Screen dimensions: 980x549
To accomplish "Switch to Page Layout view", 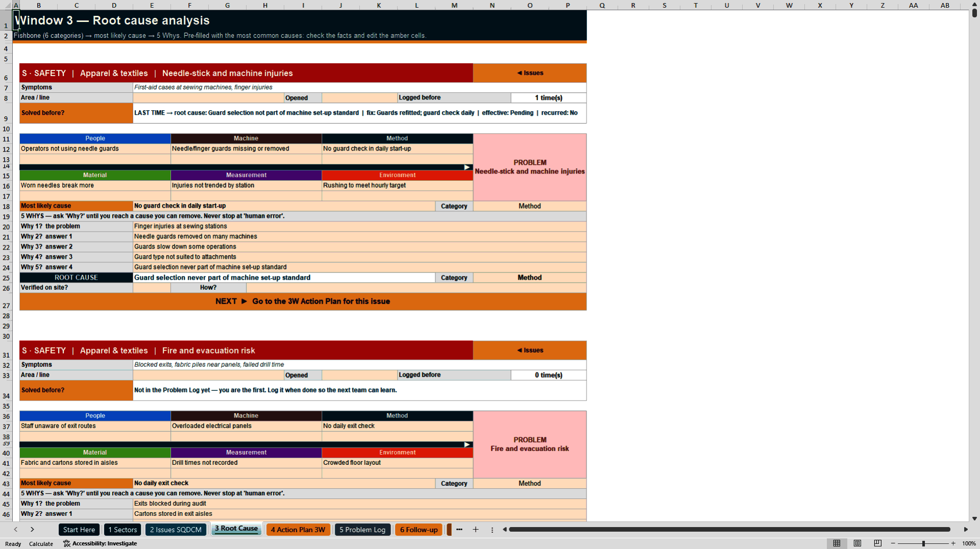I will click(857, 543).
